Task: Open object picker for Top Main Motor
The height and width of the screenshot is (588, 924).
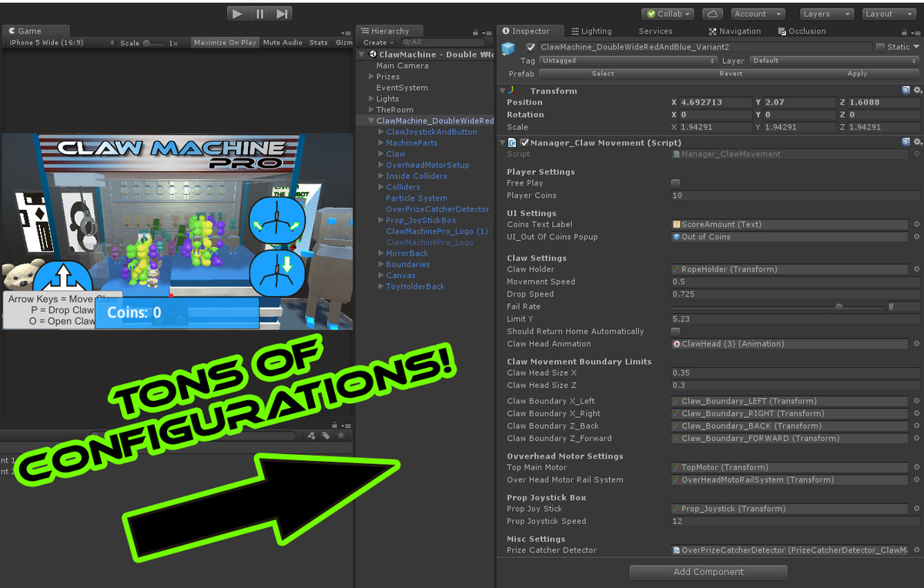Action: (916, 467)
